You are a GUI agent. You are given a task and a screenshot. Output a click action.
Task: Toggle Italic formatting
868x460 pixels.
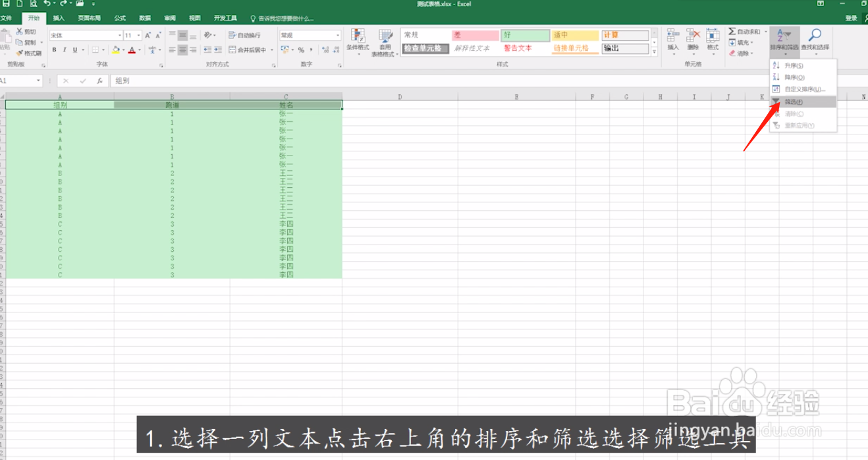65,50
